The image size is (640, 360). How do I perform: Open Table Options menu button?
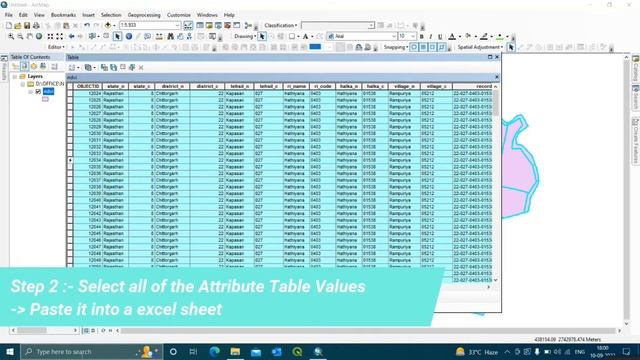[x=73, y=67]
